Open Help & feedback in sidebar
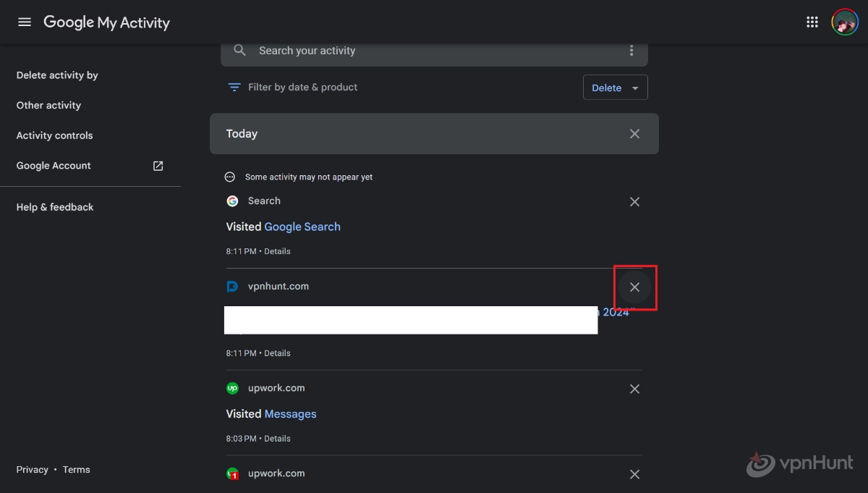This screenshot has height=493, width=868. (x=55, y=207)
